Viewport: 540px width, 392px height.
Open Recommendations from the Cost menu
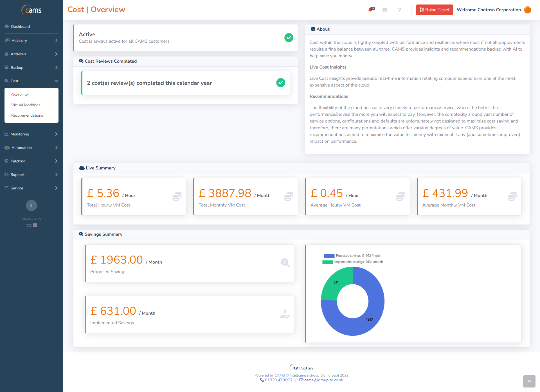pyautogui.click(x=27, y=115)
